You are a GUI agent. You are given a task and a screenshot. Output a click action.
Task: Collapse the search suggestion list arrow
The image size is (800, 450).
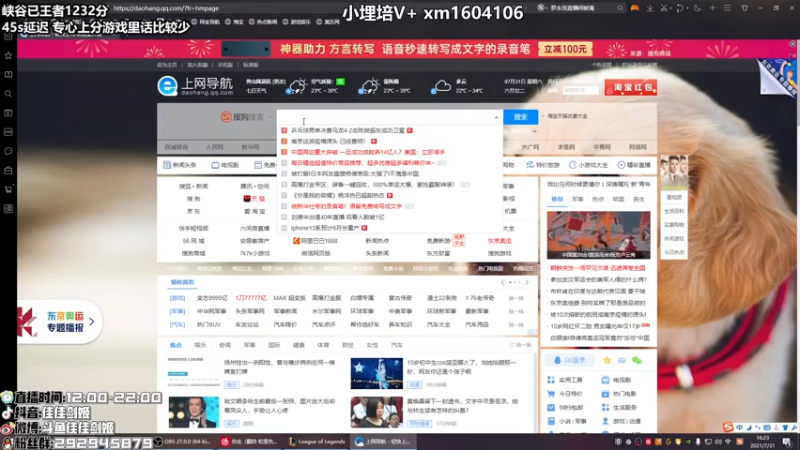click(496, 117)
